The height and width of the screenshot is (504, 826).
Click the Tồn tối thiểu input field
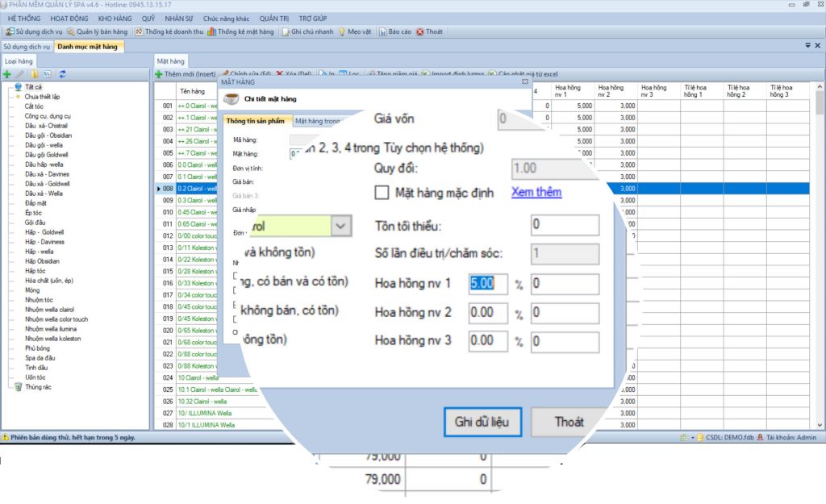565,225
